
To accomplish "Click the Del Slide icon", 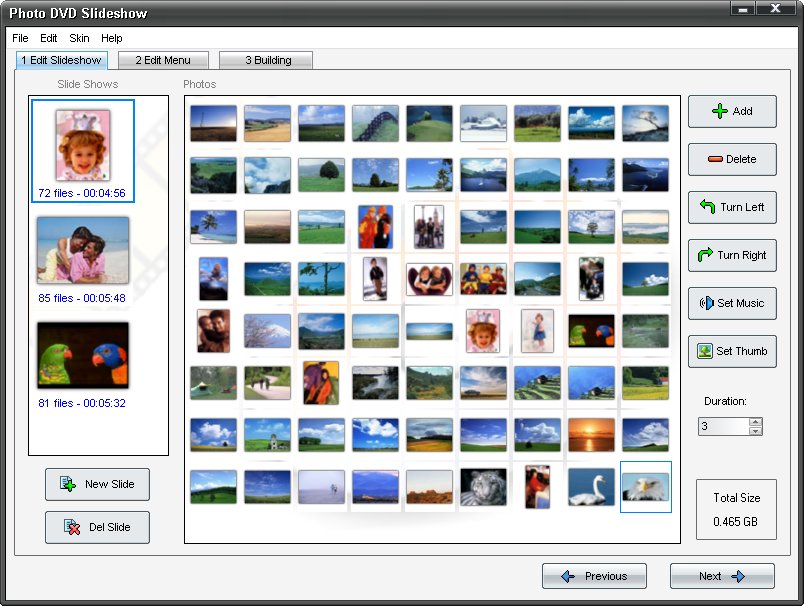I will [x=72, y=527].
